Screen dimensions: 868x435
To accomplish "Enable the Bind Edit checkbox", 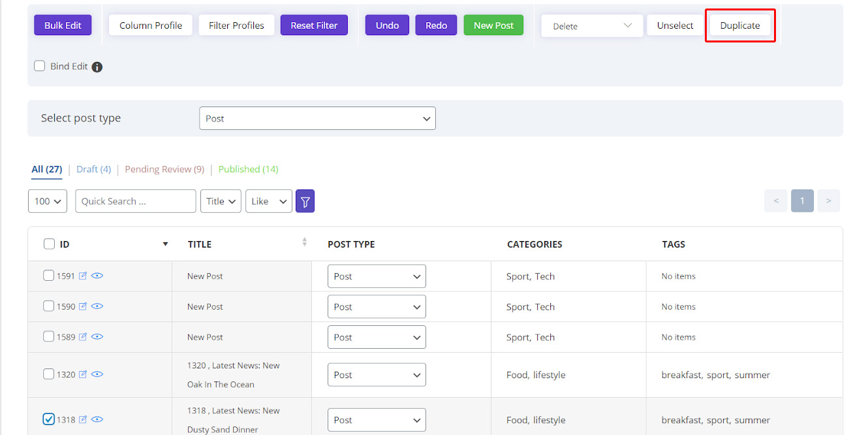I will click(x=40, y=66).
